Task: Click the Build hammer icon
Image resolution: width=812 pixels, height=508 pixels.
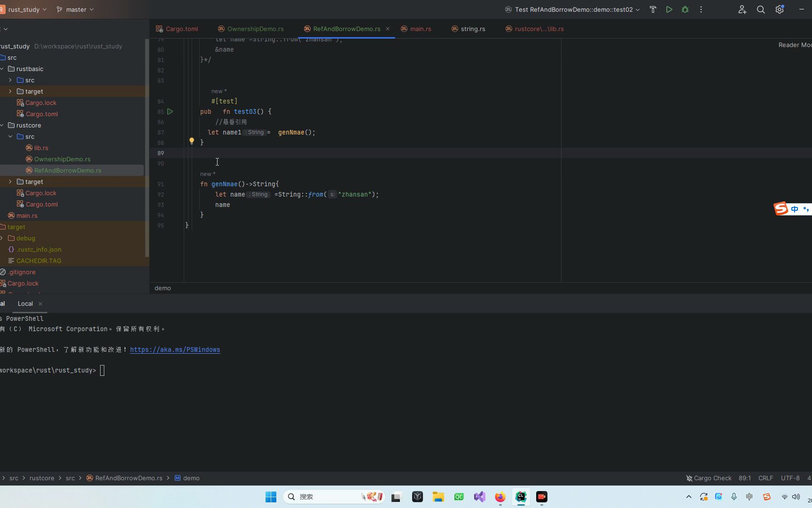Action: [x=653, y=9]
